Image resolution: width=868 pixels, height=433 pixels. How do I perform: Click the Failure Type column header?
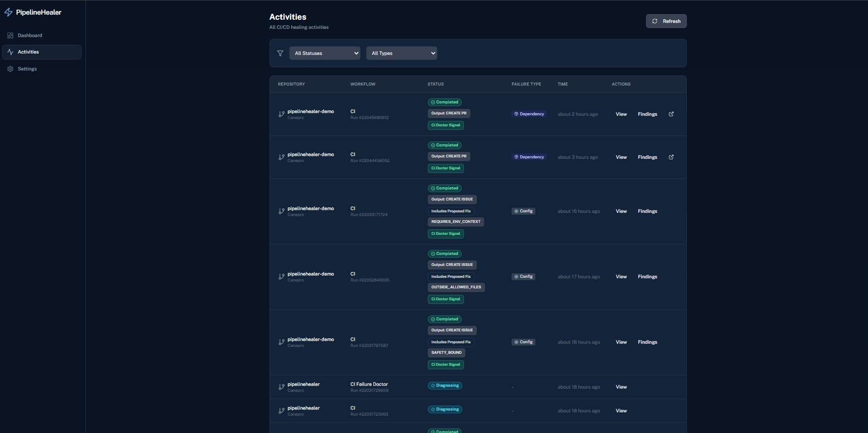pyautogui.click(x=526, y=84)
